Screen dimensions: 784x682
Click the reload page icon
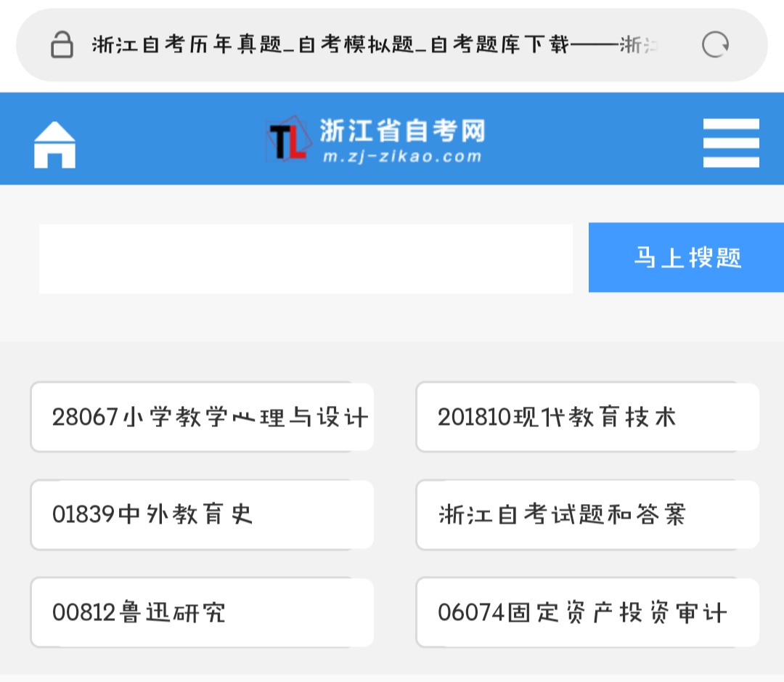[x=715, y=45]
